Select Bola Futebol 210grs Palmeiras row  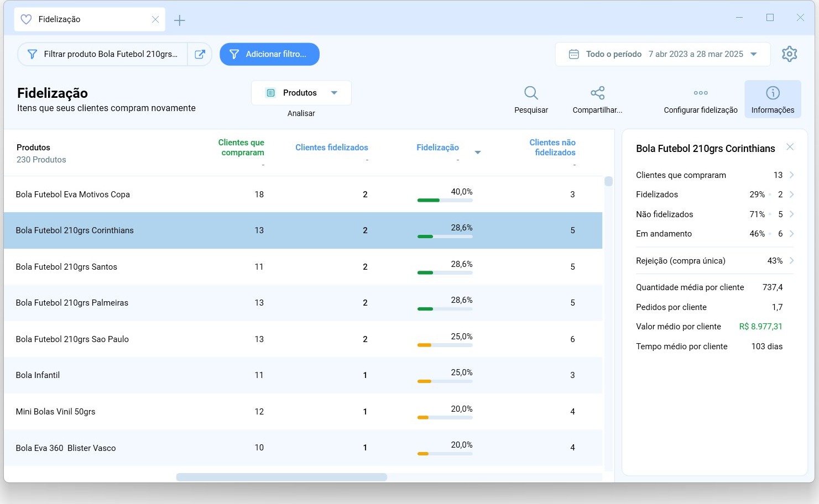[x=303, y=303]
